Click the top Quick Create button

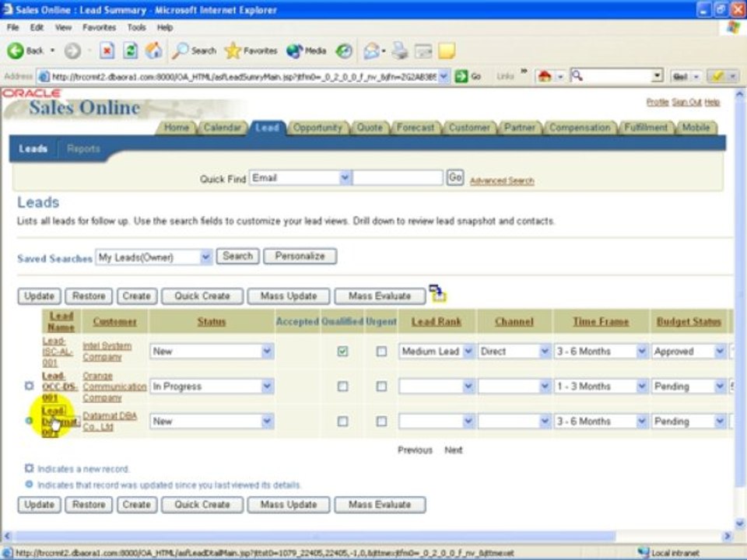[202, 296]
